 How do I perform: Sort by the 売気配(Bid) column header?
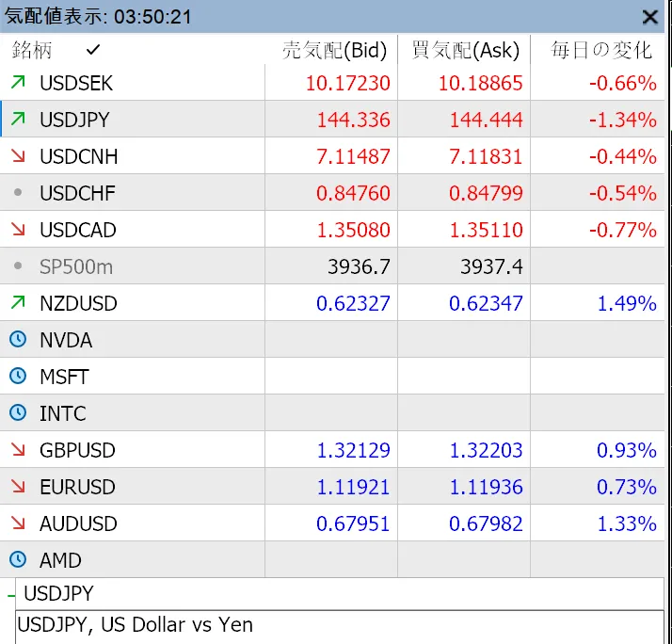335,50
